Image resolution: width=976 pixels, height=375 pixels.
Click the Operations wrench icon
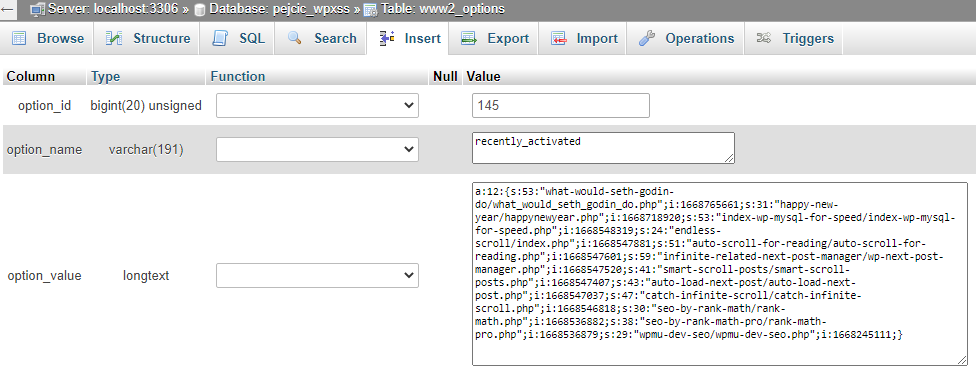click(647, 38)
